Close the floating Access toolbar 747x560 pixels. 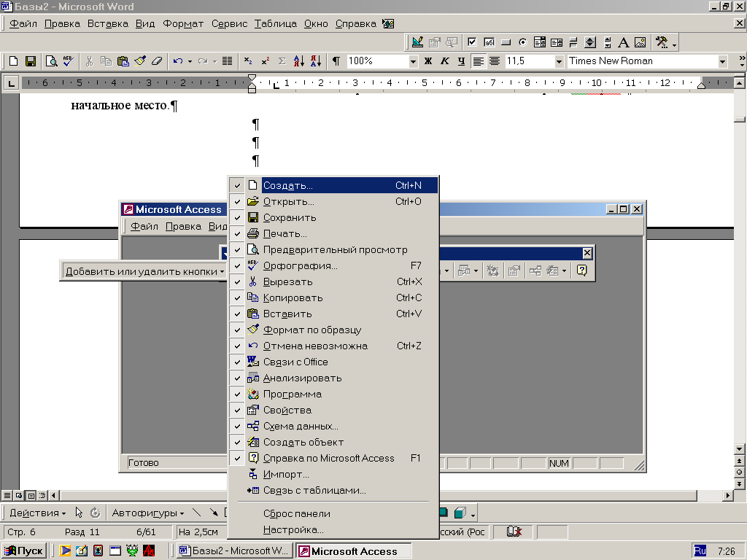587,253
